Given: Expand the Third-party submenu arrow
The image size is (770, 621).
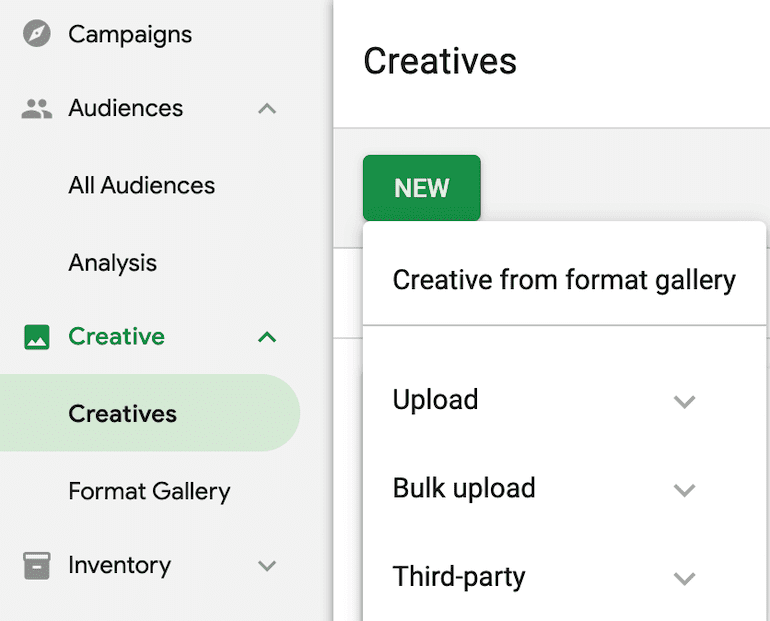Looking at the screenshot, I should [x=684, y=578].
